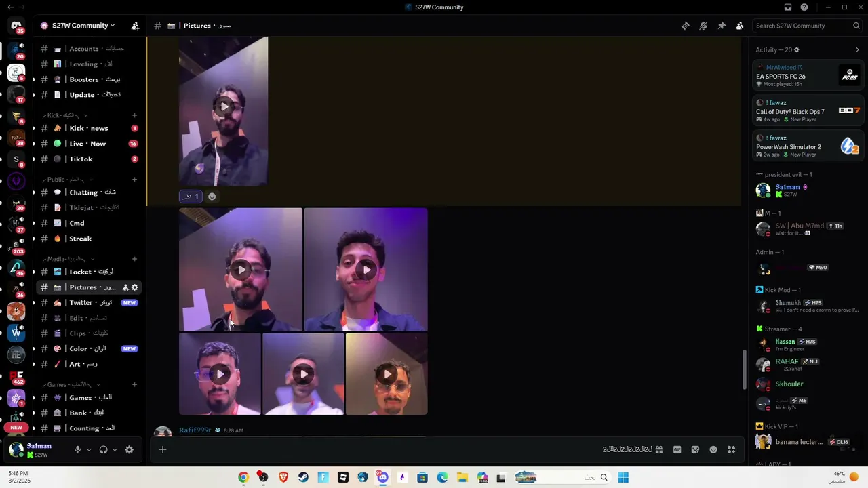Play the purple-lit video in the grid
The image size is (868, 488).
click(366, 270)
